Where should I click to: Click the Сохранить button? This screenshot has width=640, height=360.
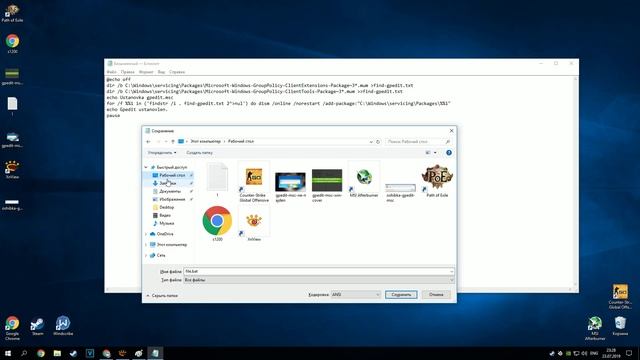pos(401,295)
